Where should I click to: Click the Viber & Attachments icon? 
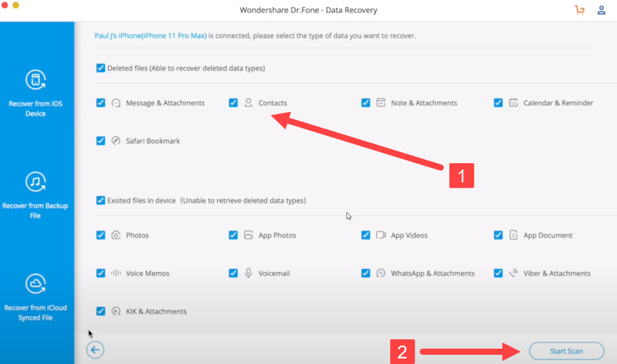513,273
